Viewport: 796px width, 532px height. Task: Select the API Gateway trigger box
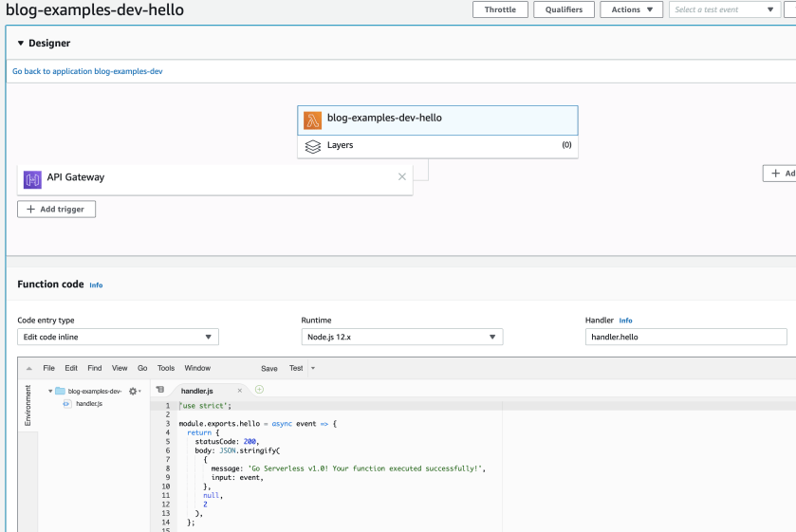tap(214, 179)
